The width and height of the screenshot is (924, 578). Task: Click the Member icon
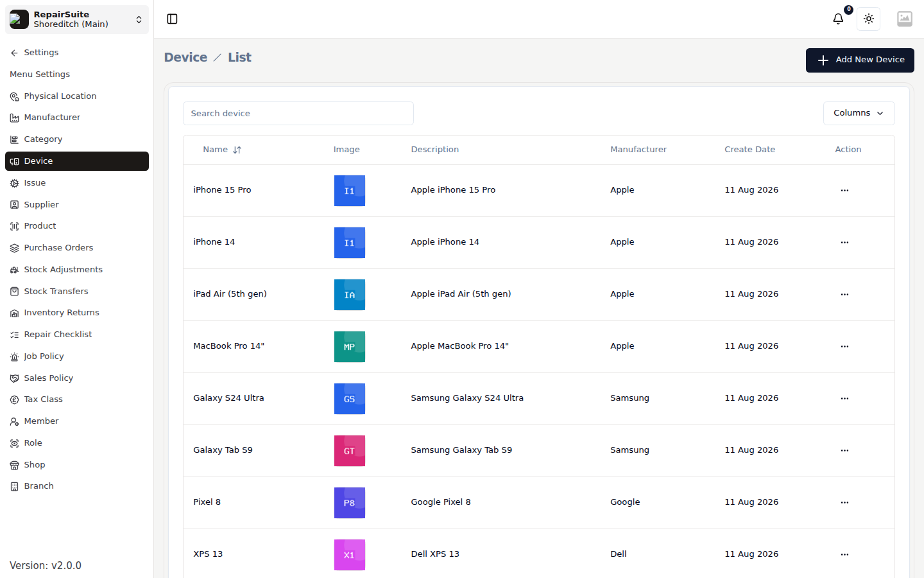click(14, 421)
